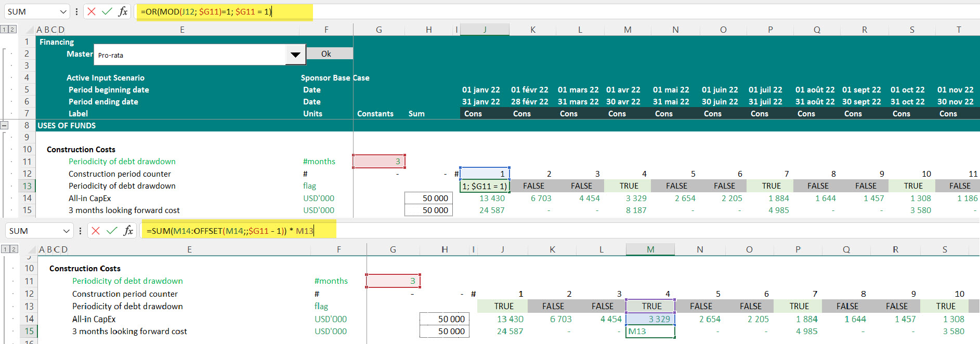The width and height of the screenshot is (980, 344).
Task: Select the Sponsor Base Case cell
Action: click(335, 77)
